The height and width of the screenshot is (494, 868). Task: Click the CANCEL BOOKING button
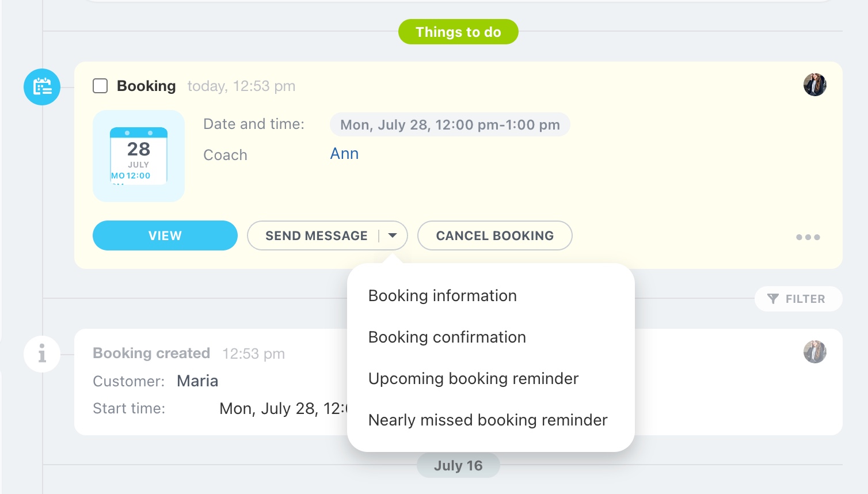tap(494, 235)
